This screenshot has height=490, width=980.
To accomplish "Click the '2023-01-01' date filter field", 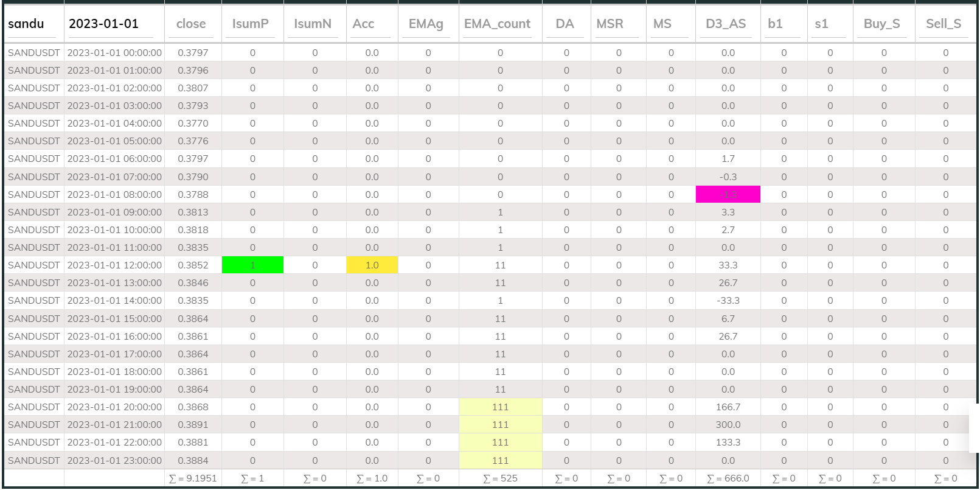I will tap(113, 24).
